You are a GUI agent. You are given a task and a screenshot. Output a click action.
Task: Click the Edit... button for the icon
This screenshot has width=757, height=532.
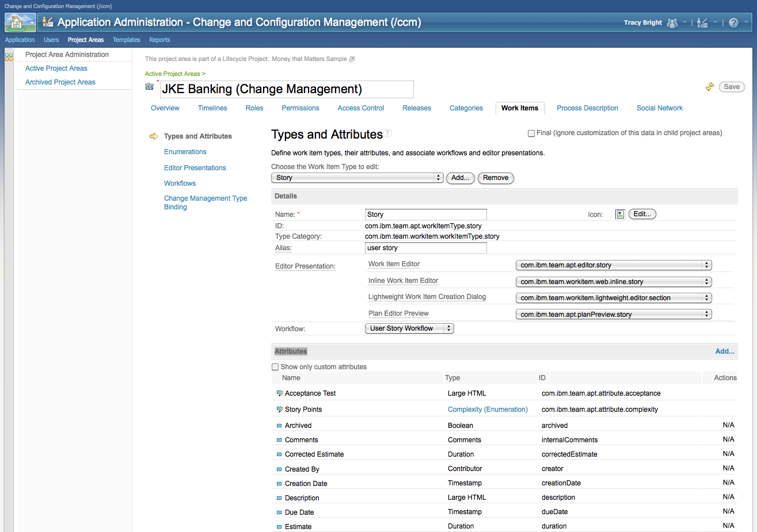point(642,214)
